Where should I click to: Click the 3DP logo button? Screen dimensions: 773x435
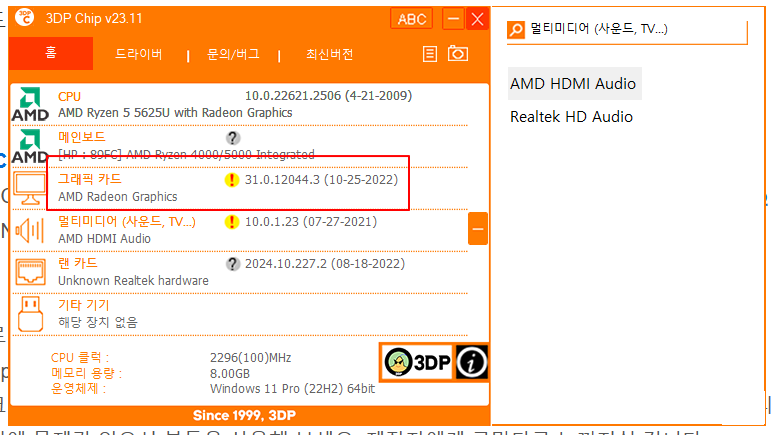coord(418,362)
